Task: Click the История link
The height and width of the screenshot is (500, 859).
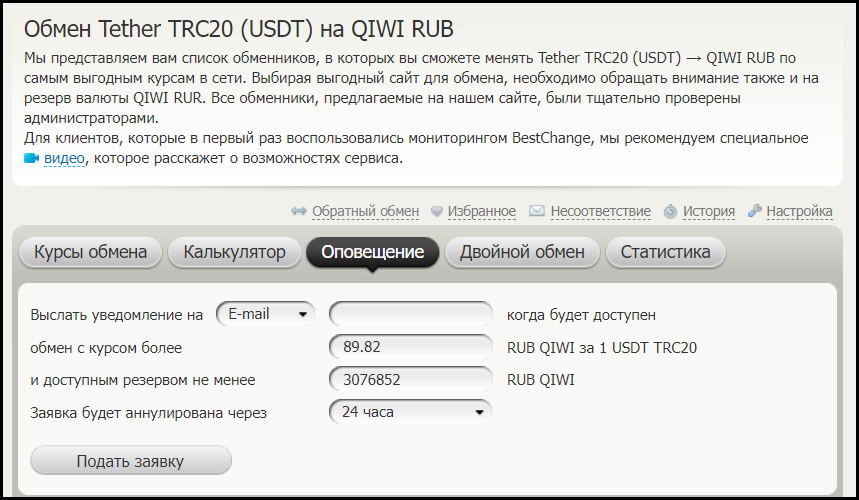Action: click(x=709, y=211)
